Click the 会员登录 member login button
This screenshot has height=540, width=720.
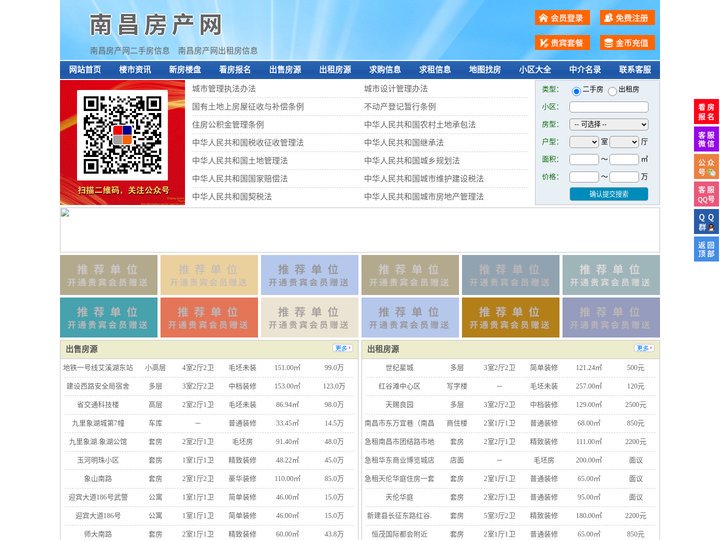pyautogui.click(x=562, y=18)
